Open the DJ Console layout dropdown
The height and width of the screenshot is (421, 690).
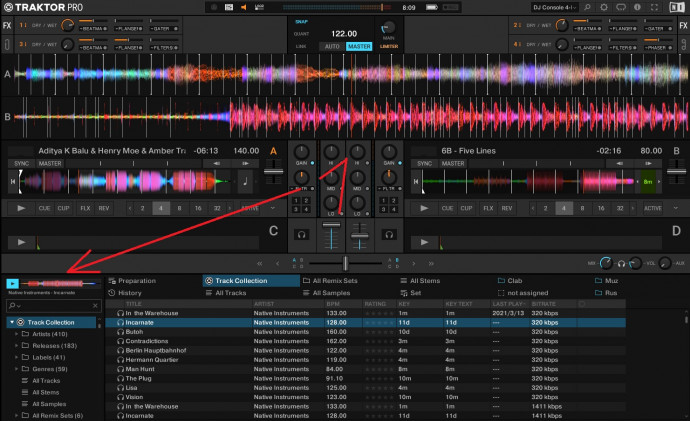tap(554, 7)
